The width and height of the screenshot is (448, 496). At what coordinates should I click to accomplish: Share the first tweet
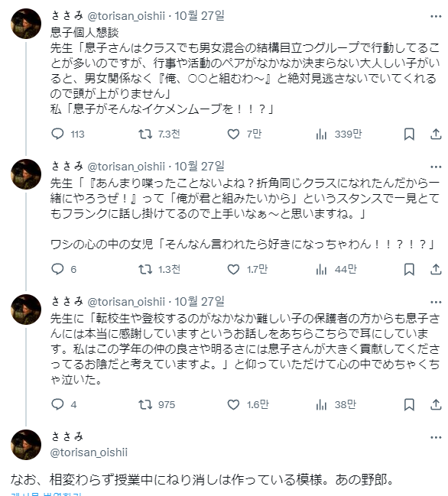tap(436, 134)
